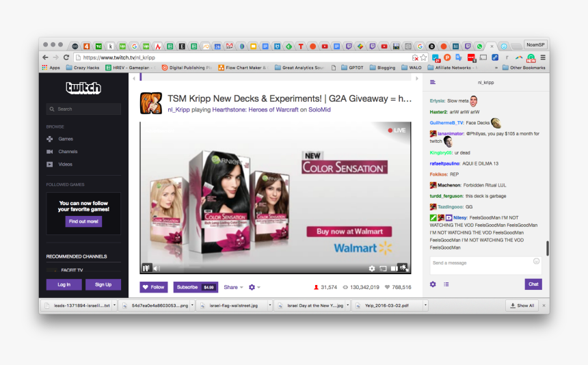Click the Find out more! button
The image size is (588, 365).
[83, 221]
